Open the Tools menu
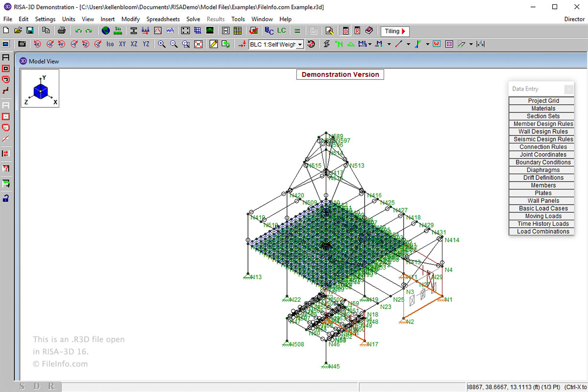The image size is (588, 392). point(238,19)
